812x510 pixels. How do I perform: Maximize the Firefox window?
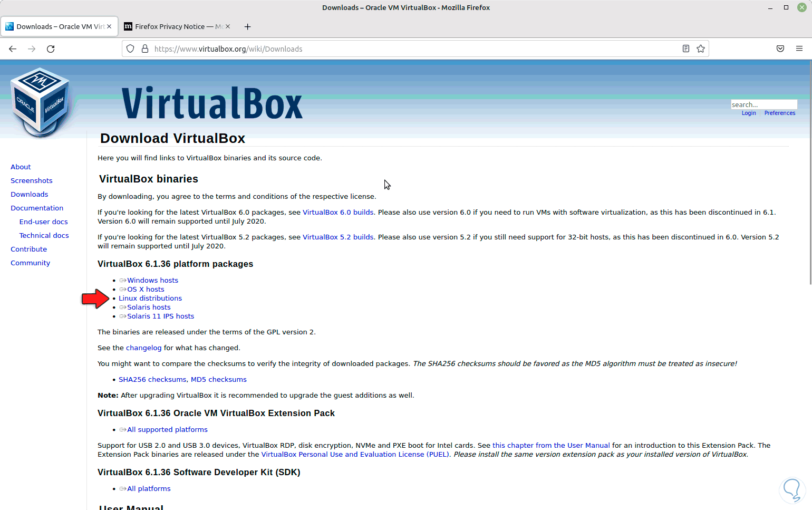pos(786,8)
